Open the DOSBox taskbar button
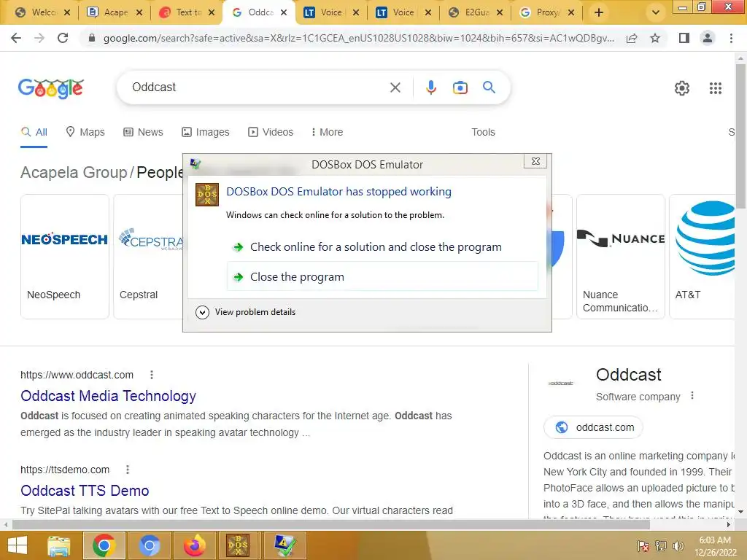The height and width of the screenshot is (560, 747). pyautogui.click(x=238, y=545)
